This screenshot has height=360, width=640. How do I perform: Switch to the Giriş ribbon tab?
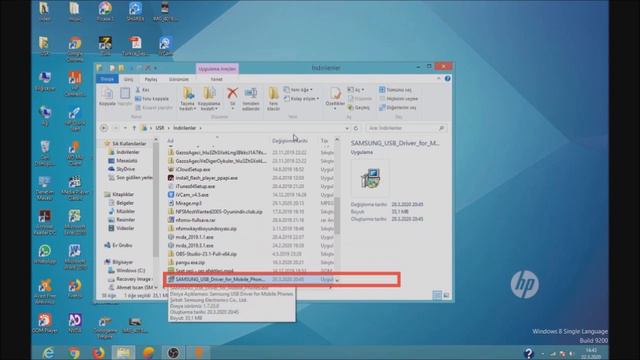[129, 79]
